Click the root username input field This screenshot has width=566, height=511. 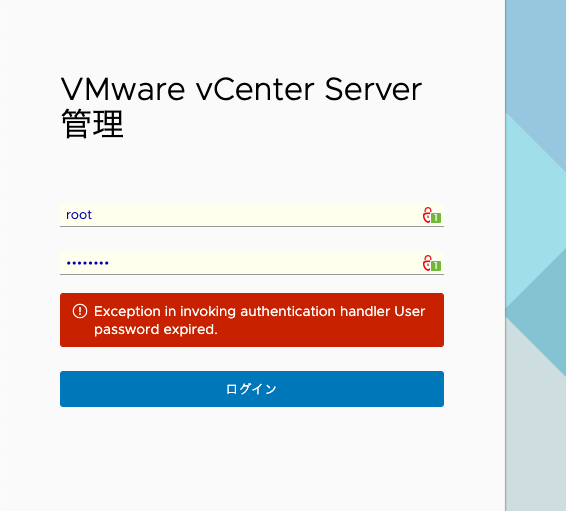pos(252,215)
